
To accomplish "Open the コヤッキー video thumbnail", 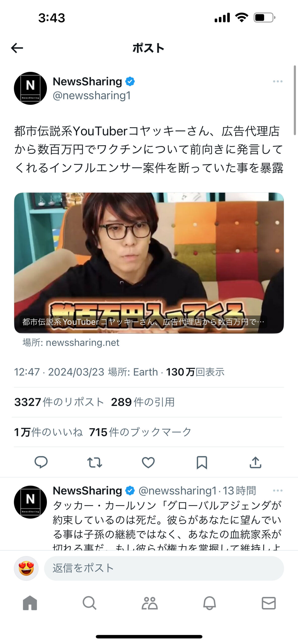I will (x=149, y=263).
